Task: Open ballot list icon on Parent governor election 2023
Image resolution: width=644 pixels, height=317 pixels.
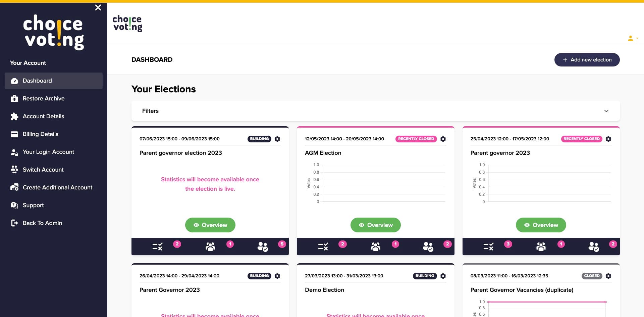Action: [x=157, y=247]
